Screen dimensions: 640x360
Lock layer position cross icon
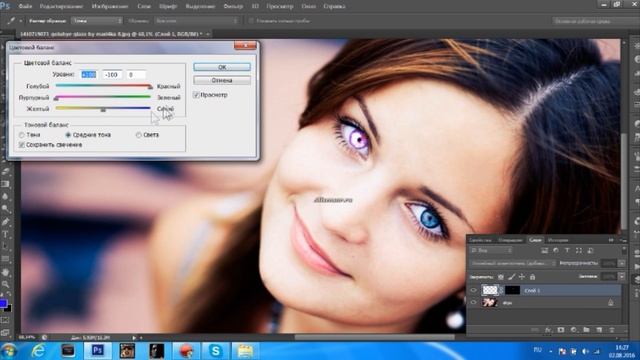point(522,277)
